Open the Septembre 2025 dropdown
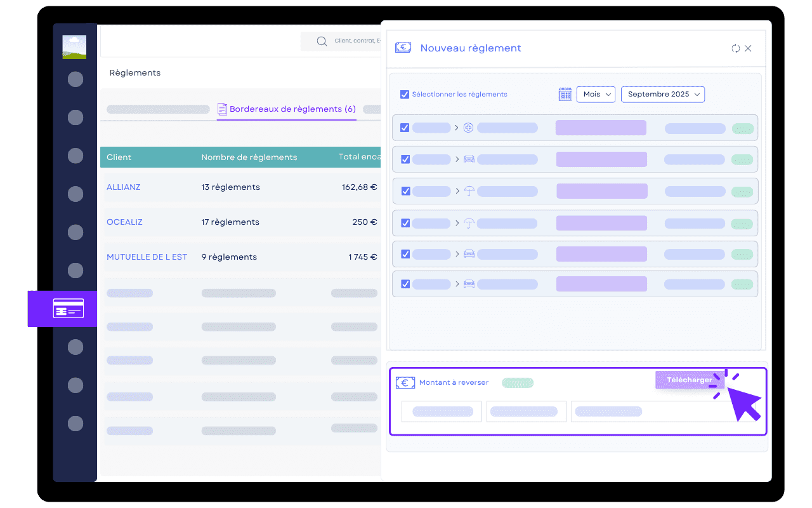The width and height of the screenshot is (812, 508). (x=662, y=95)
